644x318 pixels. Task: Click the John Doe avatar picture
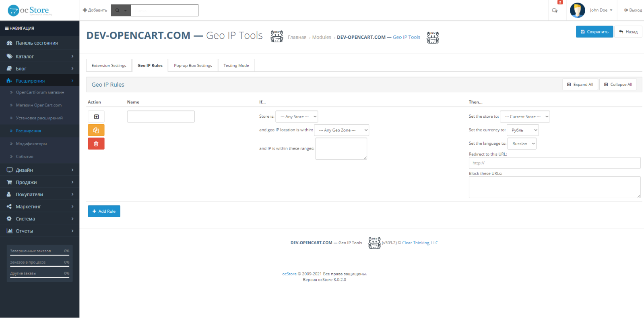coord(577,10)
